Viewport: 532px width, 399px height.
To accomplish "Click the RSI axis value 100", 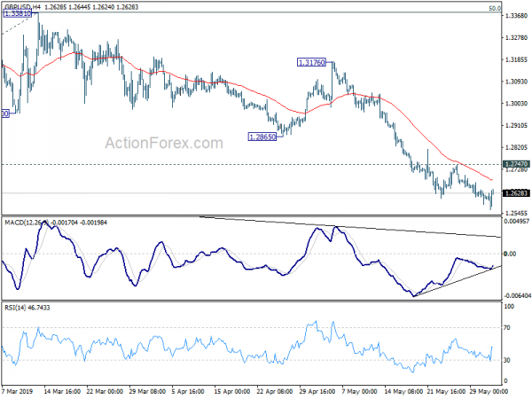I will click(x=509, y=307).
